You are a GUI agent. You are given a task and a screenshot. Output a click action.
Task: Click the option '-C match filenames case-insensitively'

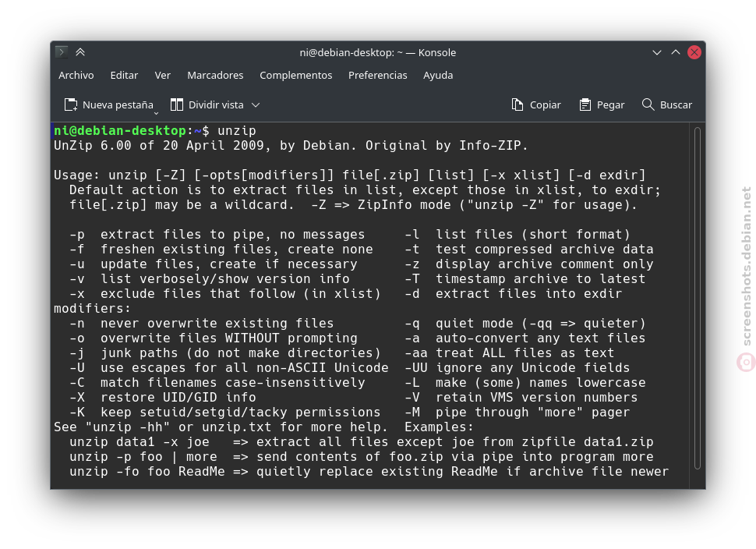tap(217, 383)
